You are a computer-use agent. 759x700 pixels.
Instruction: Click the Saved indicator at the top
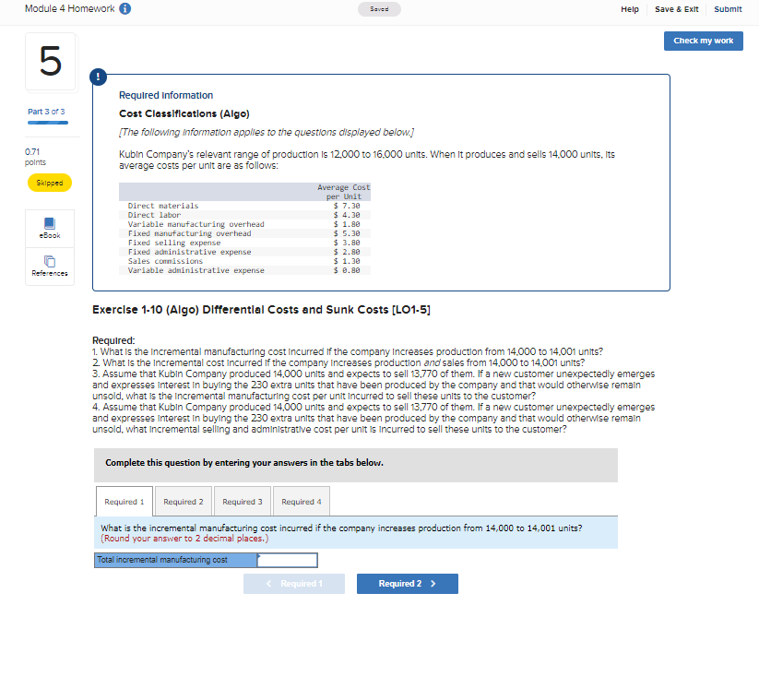[x=378, y=8]
